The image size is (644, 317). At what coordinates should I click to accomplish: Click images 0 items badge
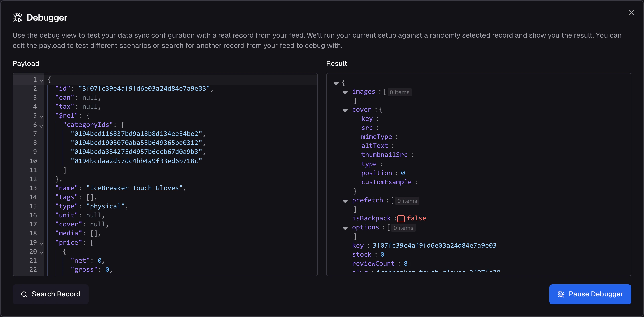(399, 92)
